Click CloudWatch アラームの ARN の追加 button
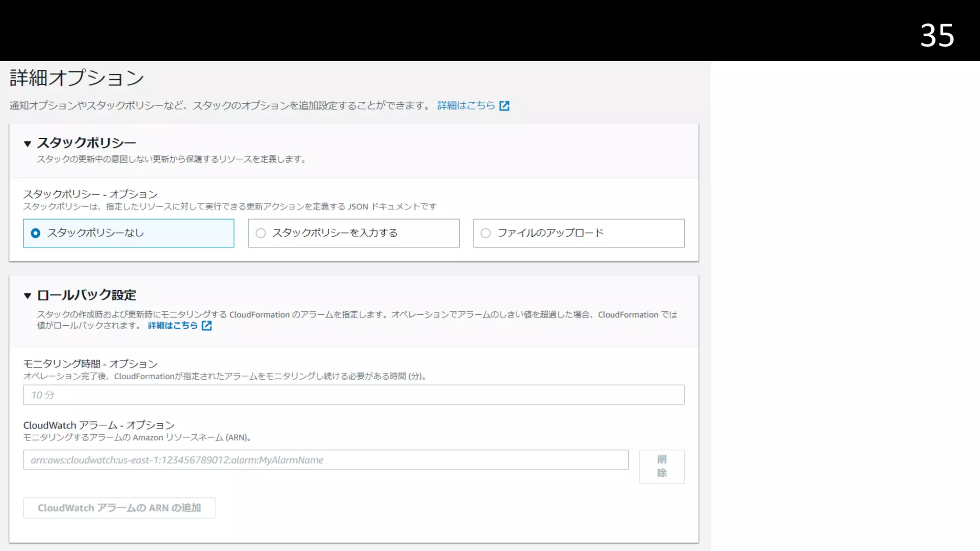Screen dimensions: 980x551 point(119,508)
